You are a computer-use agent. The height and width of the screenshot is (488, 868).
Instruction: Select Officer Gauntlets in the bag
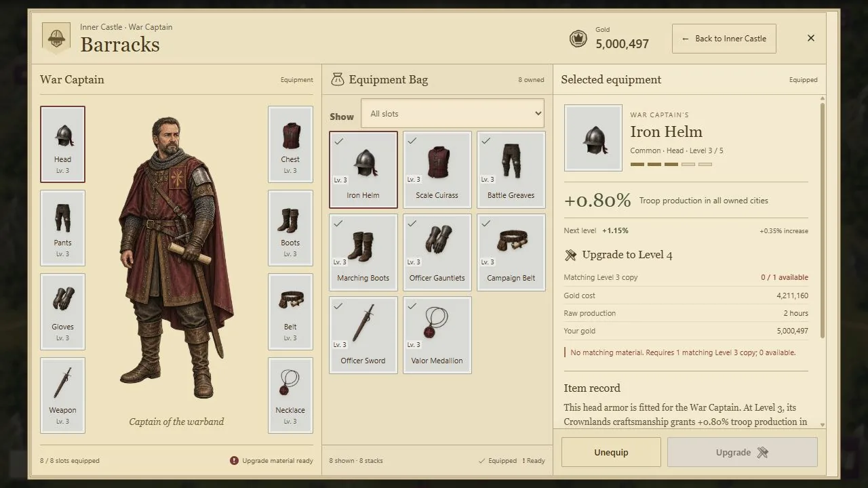pos(437,253)
